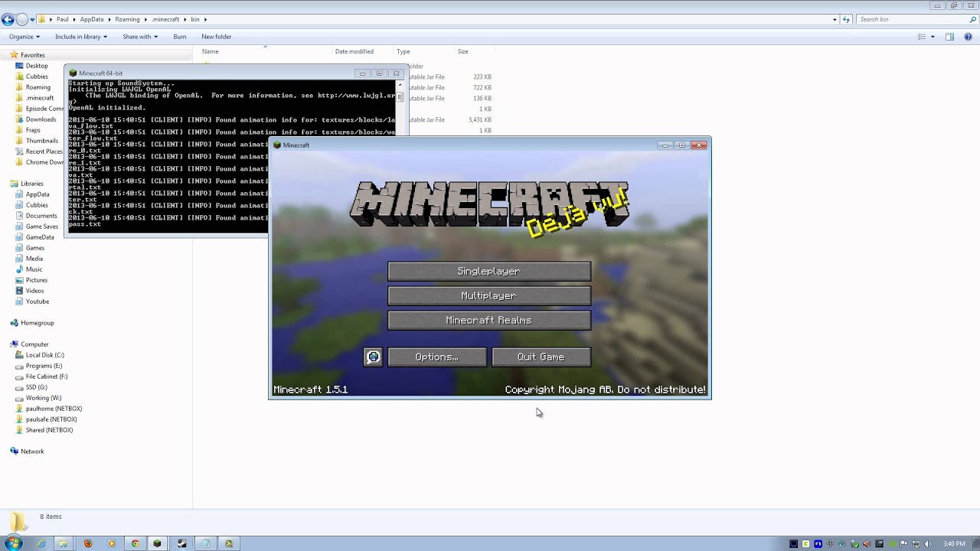Click the Roaming breadcrumb in address bar
This screenshot has width=980, height=551.
coord(128,19)
